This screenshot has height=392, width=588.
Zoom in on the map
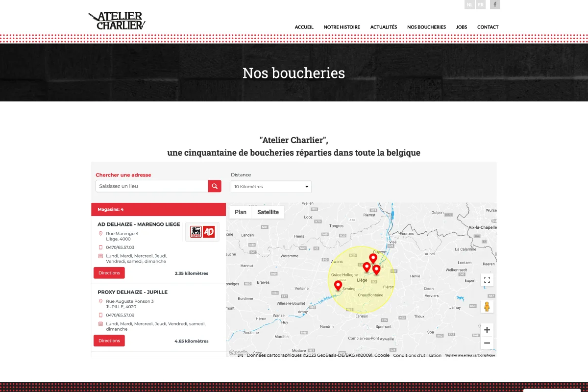487,330
